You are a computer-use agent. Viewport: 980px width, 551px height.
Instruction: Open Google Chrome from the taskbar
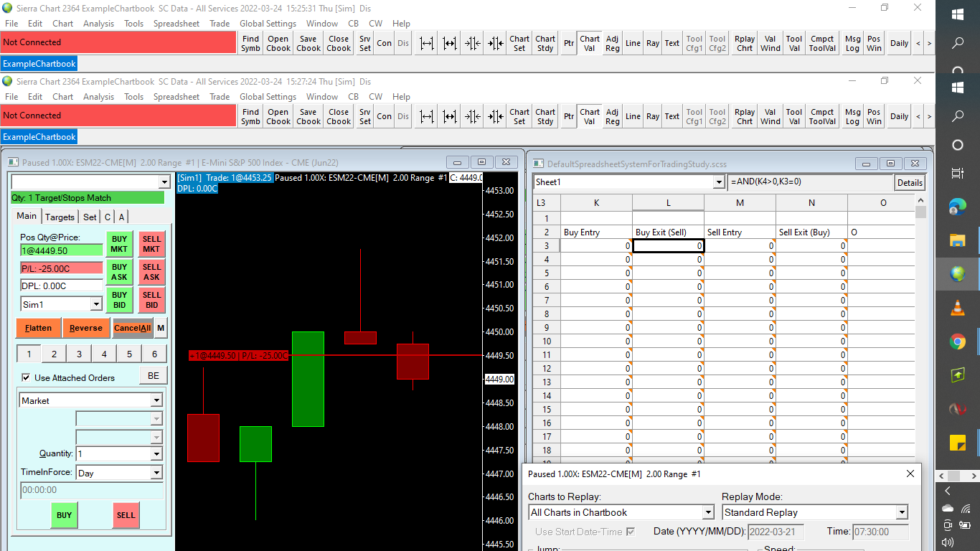point(958,342)
